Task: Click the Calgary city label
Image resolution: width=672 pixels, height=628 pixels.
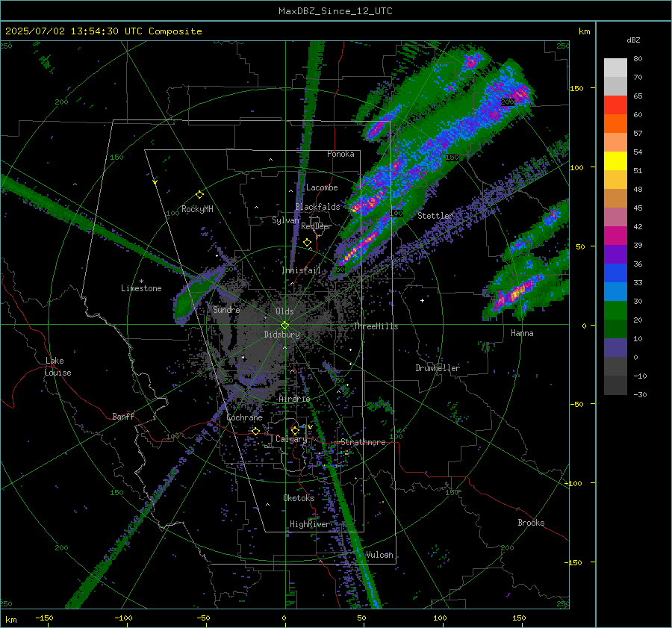Action: click(291, 439)
